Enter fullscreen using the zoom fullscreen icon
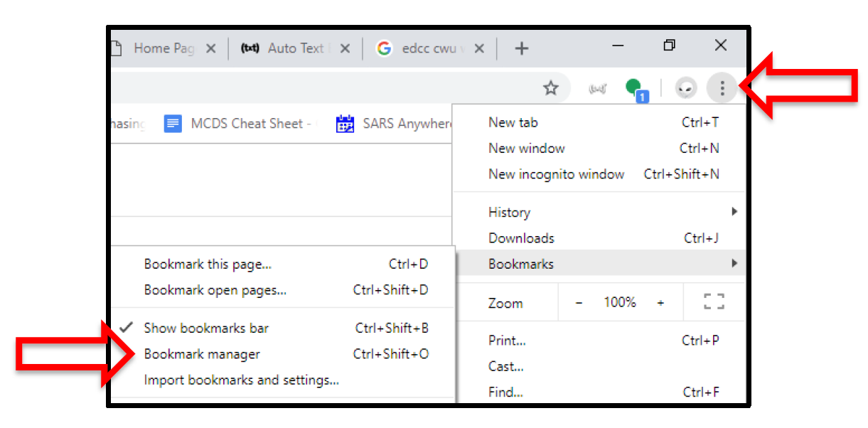This screenshot has height=428, width=868. [x=714, y=302]
